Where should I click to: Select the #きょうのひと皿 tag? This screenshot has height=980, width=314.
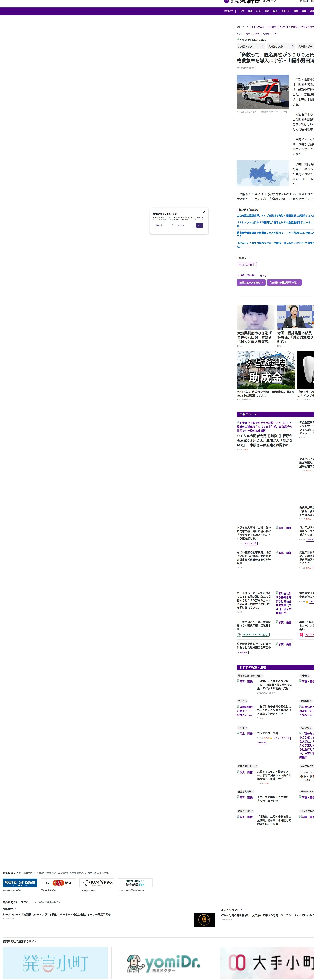pos(282,738)
